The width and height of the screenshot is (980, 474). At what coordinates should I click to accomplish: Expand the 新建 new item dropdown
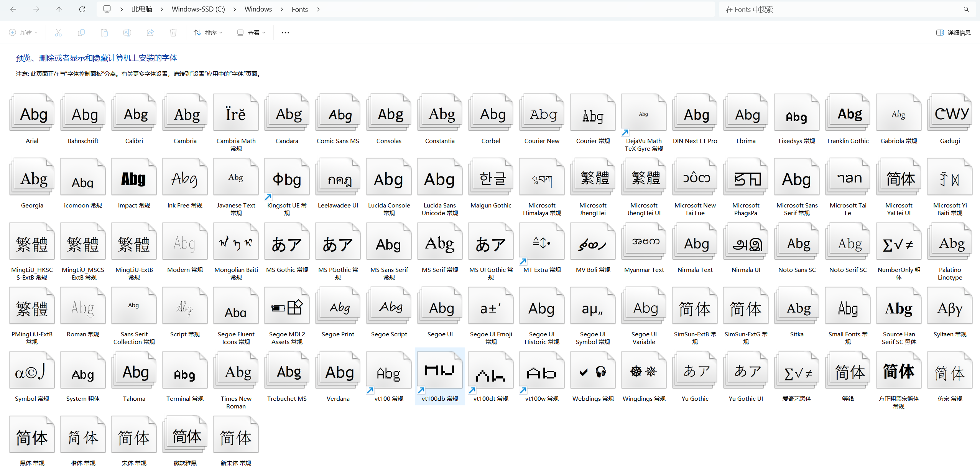(x=23, y=33)
